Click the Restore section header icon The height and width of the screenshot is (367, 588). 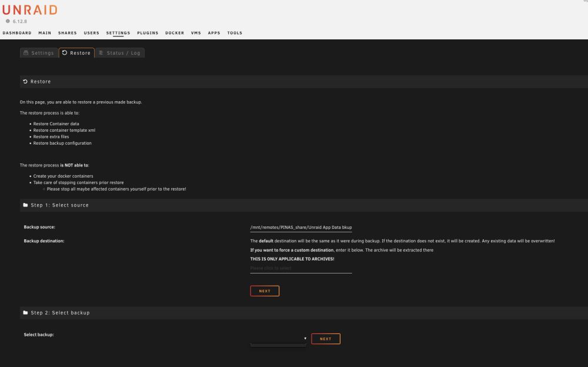point(25,81)
